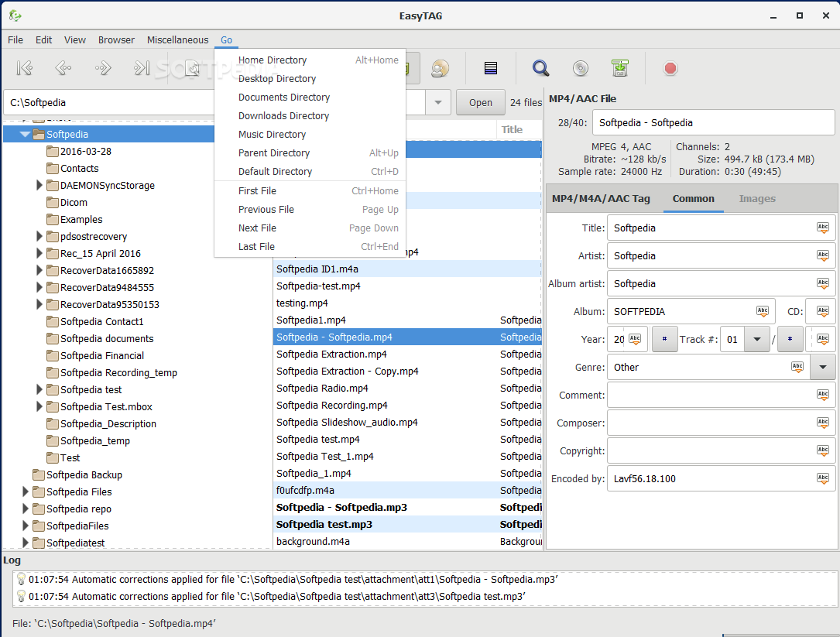Go to the first file toolbar icon
Screen dimensions: 840x637
pyautogui.click(x=25, y=68)
